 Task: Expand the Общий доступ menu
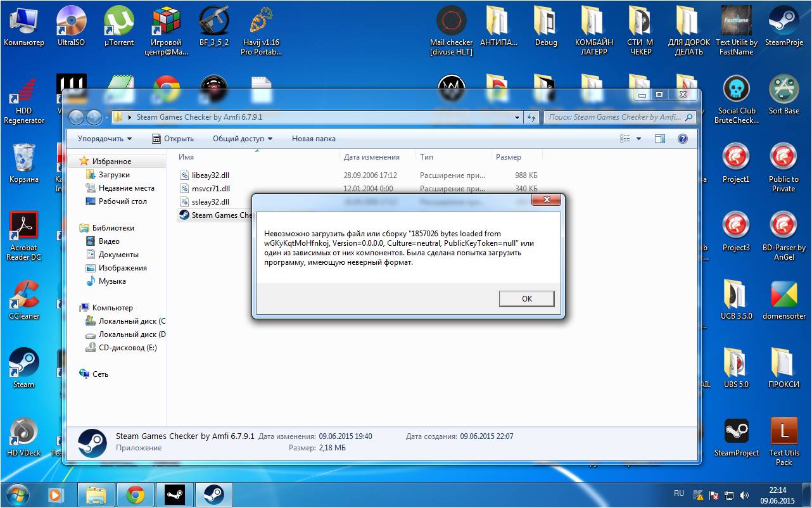(243, 139)
